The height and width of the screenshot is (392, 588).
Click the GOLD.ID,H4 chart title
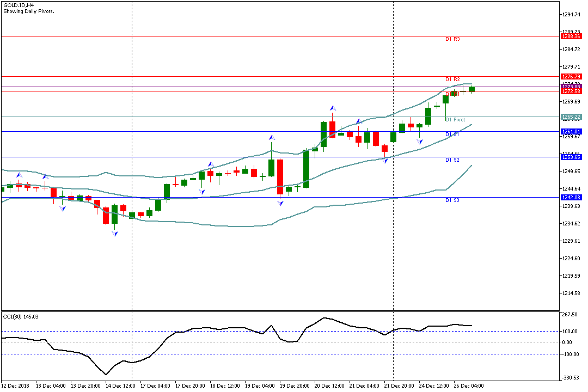pos(19,5)
